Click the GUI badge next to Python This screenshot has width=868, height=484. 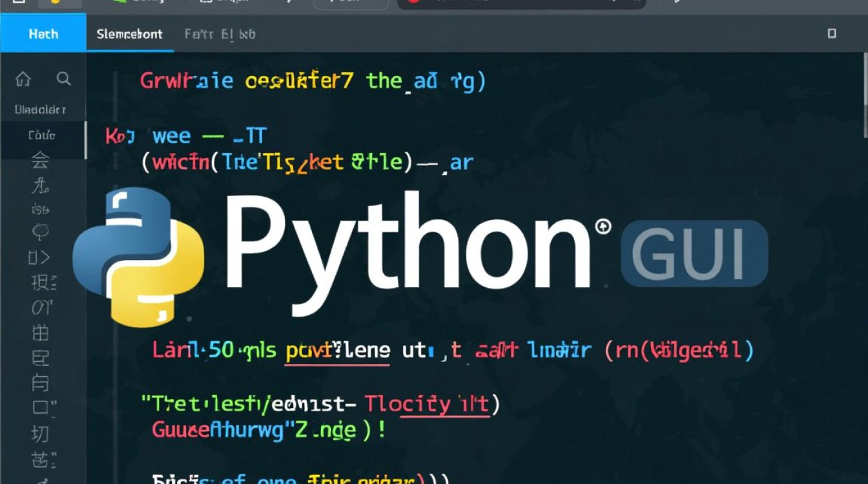(x=694, y=252)
